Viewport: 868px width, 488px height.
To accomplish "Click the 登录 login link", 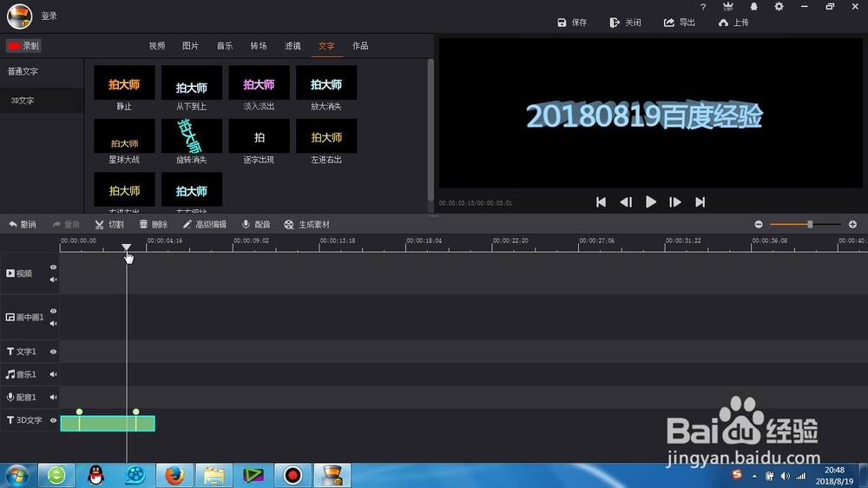I will pos(49,16).
